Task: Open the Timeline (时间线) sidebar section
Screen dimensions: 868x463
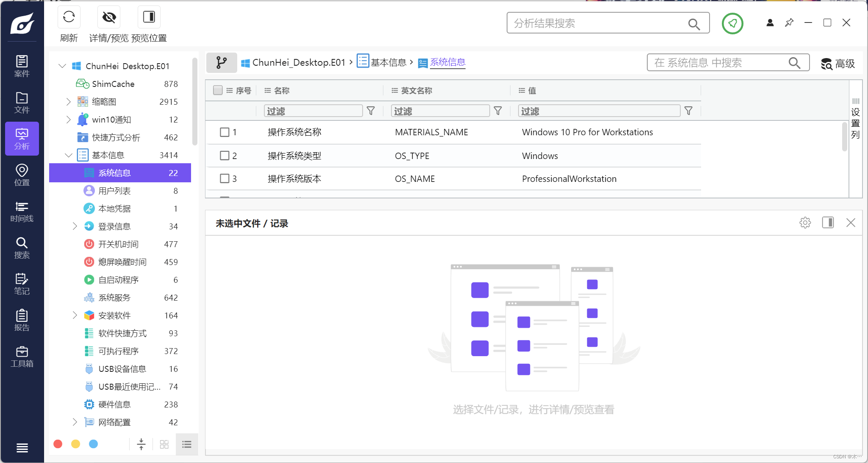Action: click(22, 212)
